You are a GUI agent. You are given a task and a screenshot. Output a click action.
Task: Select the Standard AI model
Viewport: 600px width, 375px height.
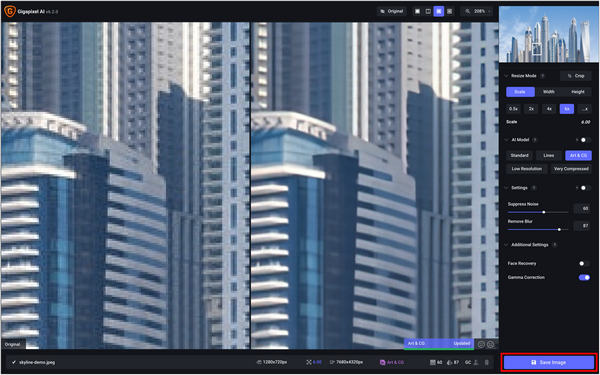pyautogui.click(x=520, y=155)
